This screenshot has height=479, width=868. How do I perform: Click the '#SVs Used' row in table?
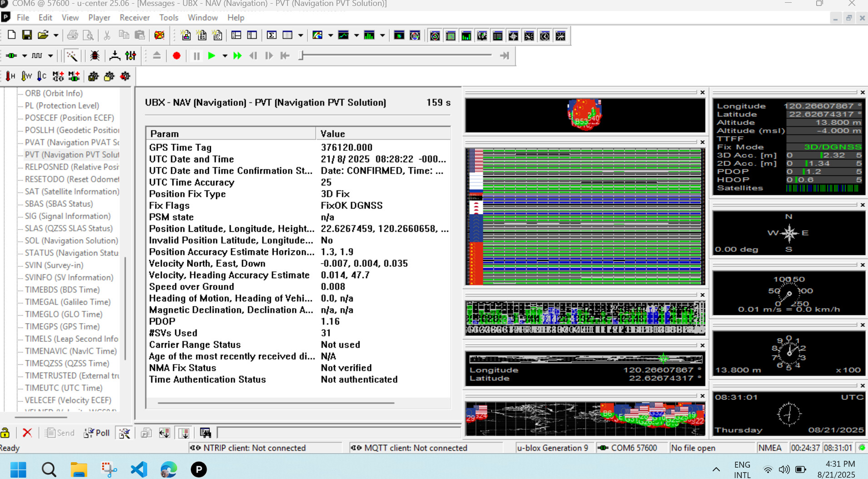[298, 333]
